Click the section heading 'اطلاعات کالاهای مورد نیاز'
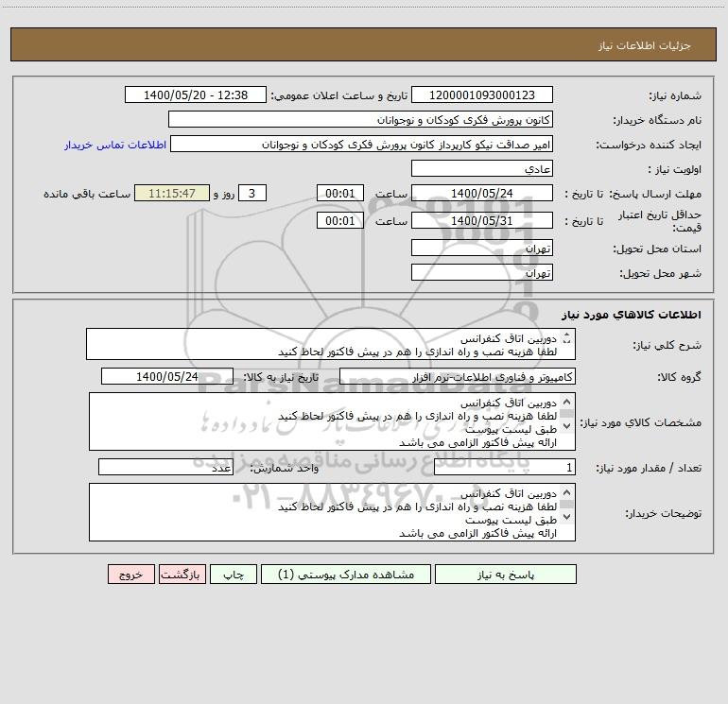Image resolution: width=728 pixels, height=704 pixels. coord(632,314)
